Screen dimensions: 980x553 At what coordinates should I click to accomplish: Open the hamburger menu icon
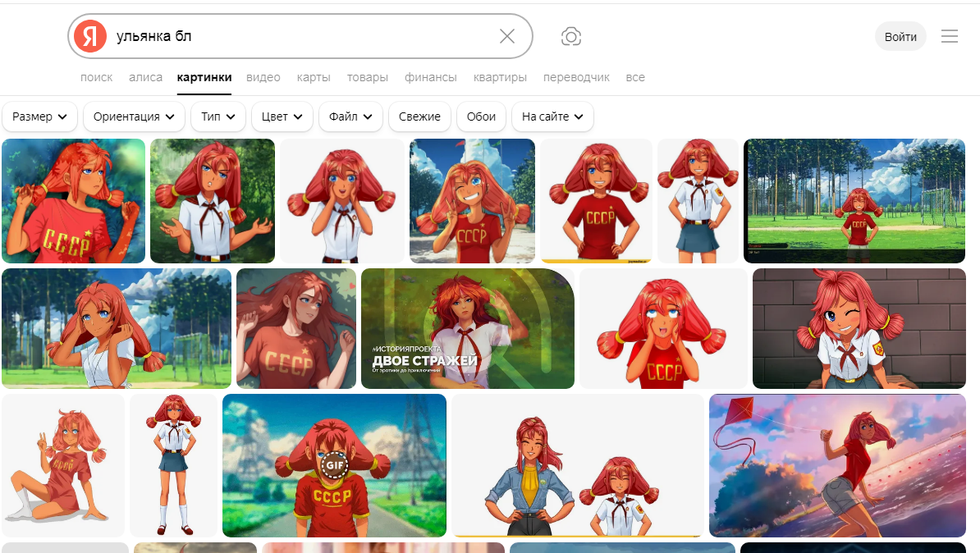950,36
